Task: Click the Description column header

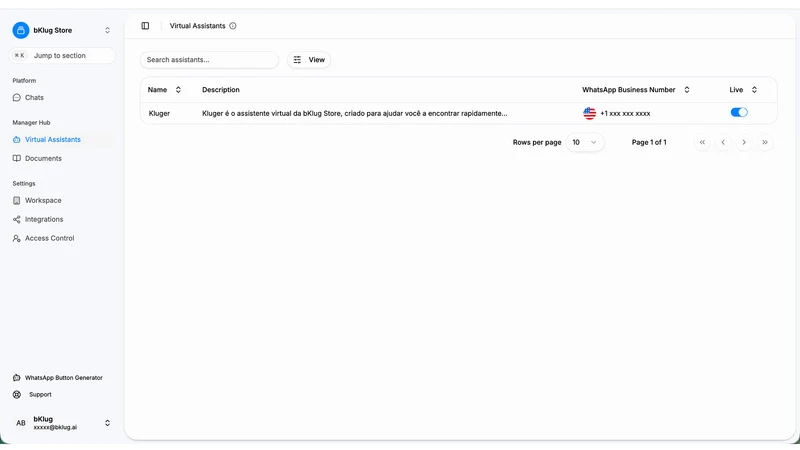Action: pyautogui.click(x=220, y=90)
